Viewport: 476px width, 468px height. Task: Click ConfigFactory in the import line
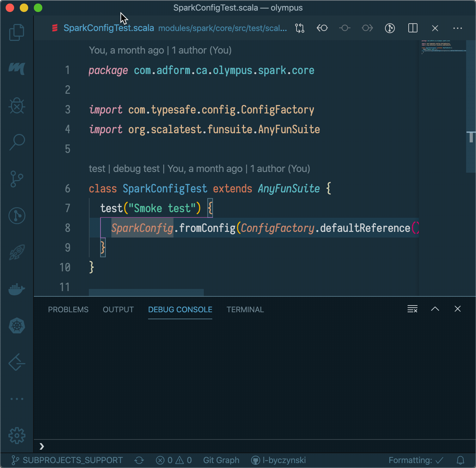point(277,110)
